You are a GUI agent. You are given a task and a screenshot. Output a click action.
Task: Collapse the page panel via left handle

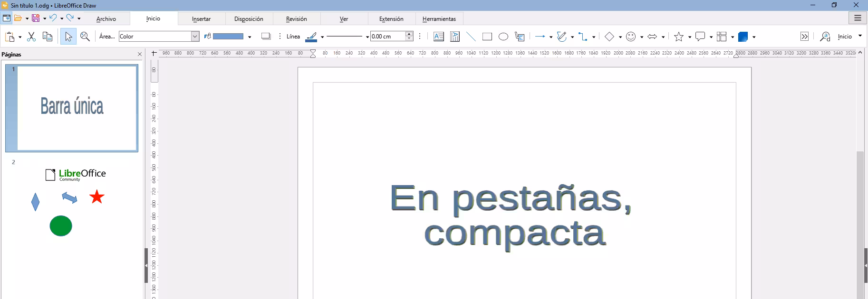[146, 265]
